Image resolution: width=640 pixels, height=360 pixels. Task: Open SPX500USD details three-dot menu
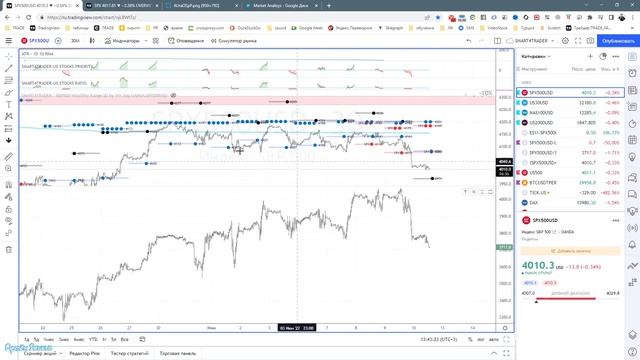[x=616, y=220]
